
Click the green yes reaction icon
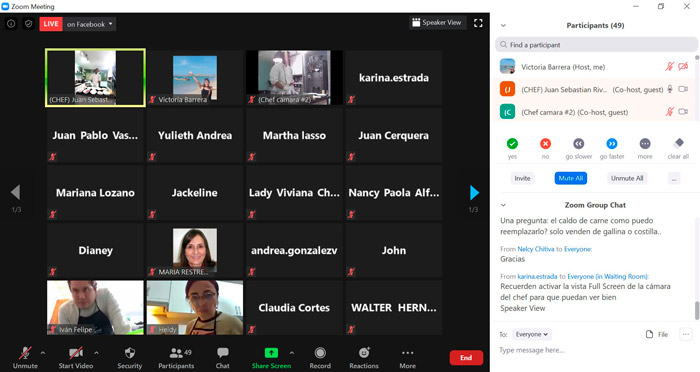coord(512,144)
